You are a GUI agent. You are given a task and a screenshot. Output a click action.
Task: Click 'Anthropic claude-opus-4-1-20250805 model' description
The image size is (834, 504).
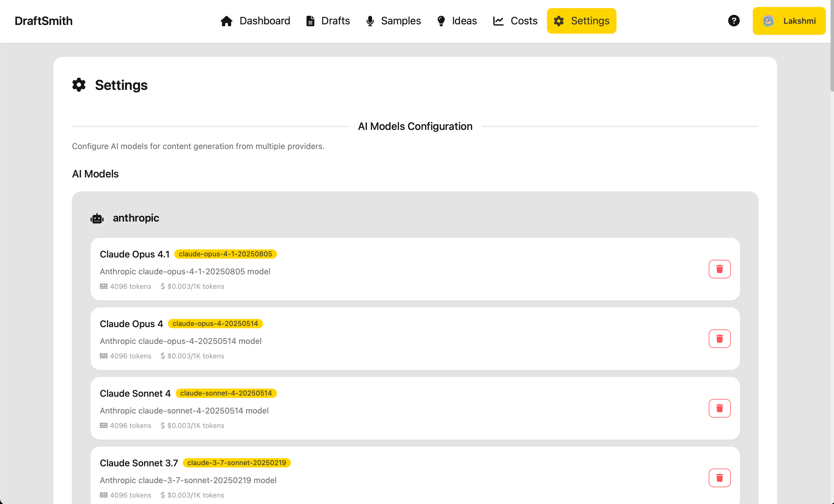pos(185,271)
